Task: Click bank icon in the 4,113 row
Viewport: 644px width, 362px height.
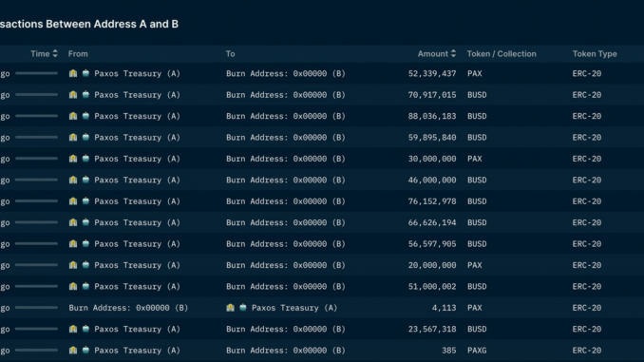Action: [x=231, y=308]
